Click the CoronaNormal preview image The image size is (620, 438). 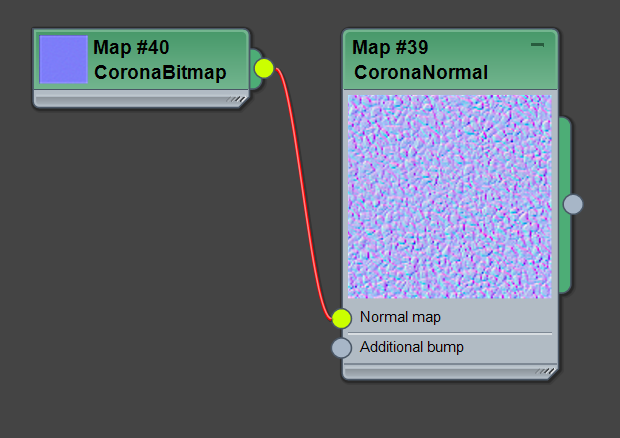click(x=450, y=196)
